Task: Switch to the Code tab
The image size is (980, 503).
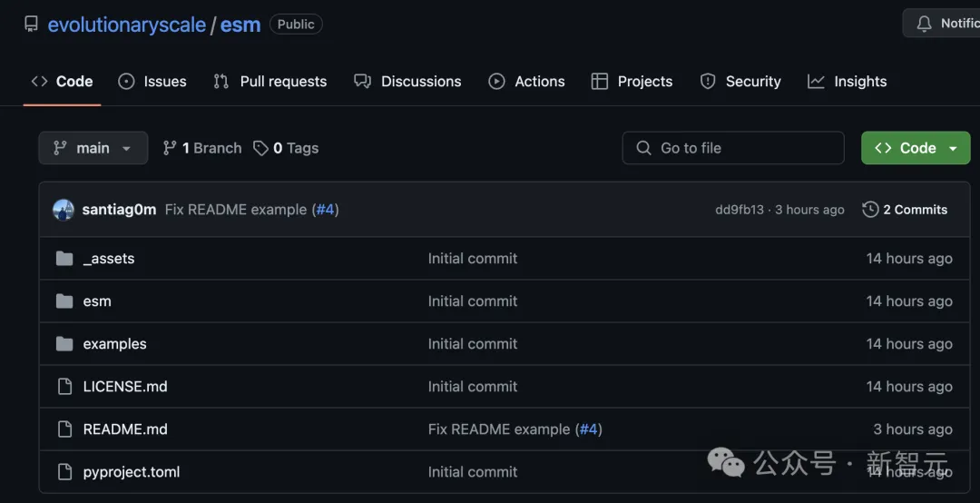Action: pyautogui.click(x=62, y=82)
